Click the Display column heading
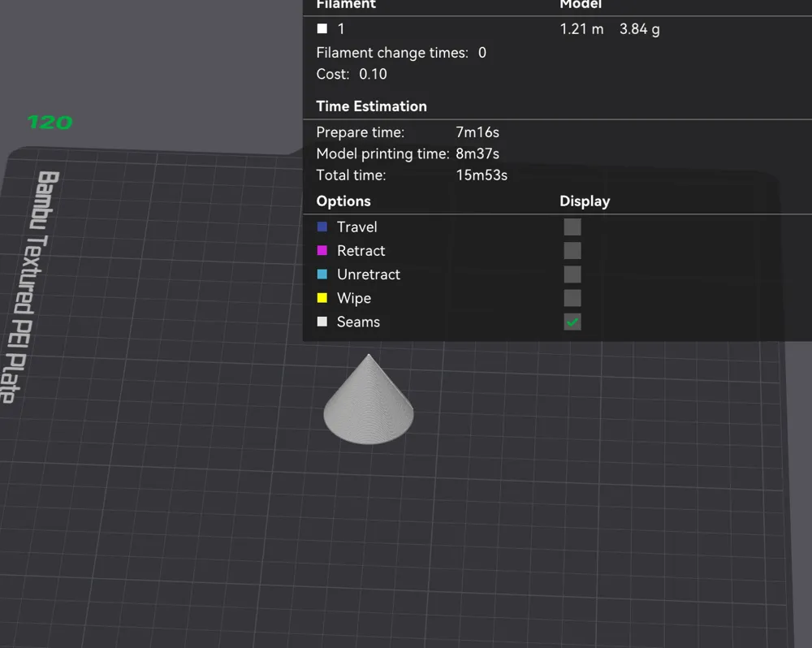Screen dimensions: 812x648 (x=585, y=201)
